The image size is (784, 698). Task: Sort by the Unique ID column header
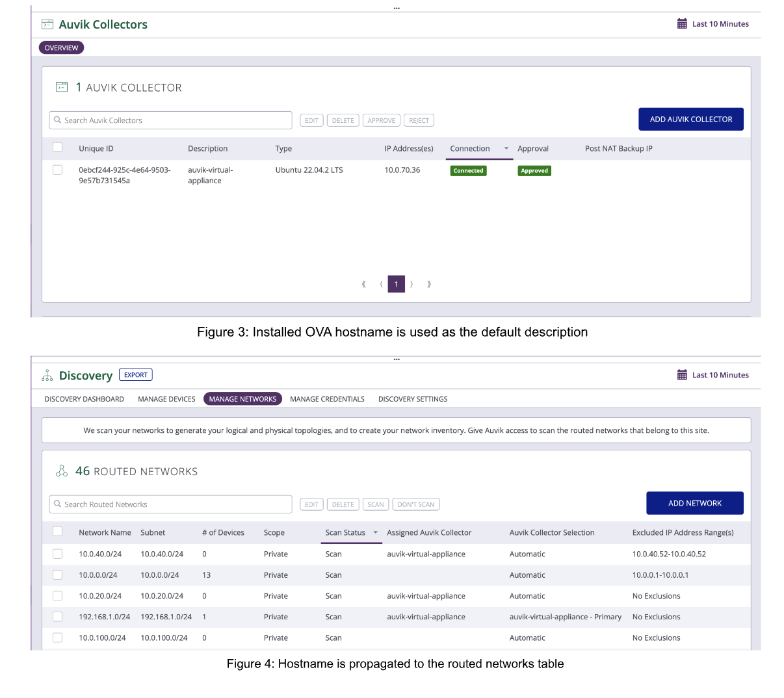tap(96, 149)
